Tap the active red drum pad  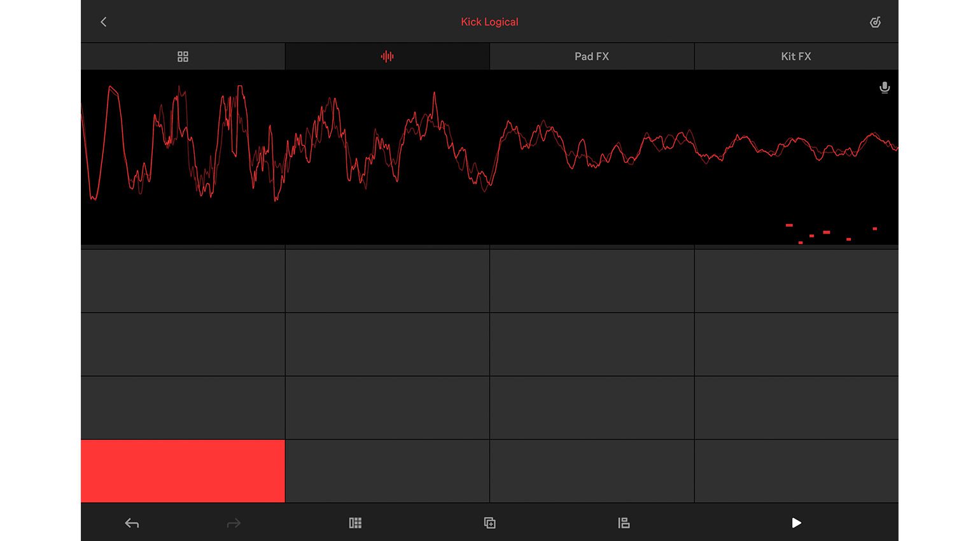tap(183, 471)
